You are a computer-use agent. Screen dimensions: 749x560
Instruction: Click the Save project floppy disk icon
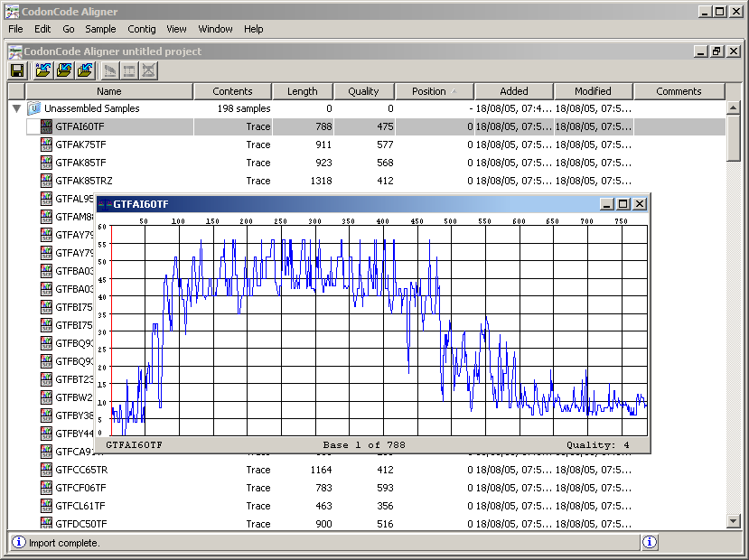pyautogui.click(x=18, y=71)
